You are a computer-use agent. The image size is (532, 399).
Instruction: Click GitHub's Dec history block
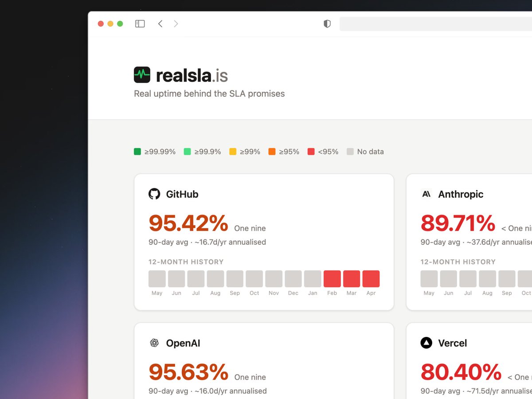point(293,279)
